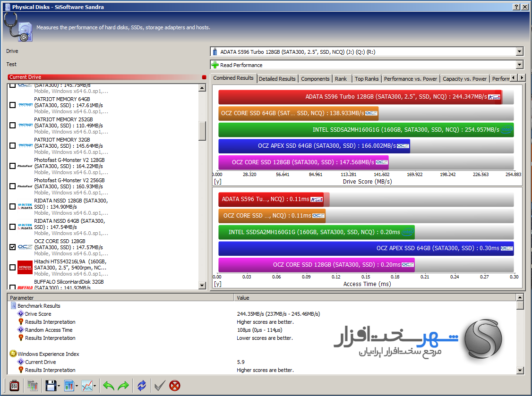
Task: Open the Test dropdown arrow
Action: point(519,65)
